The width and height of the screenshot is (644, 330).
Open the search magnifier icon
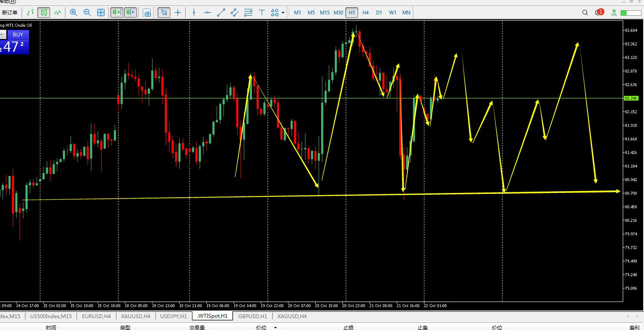click(x=585, y=13)
